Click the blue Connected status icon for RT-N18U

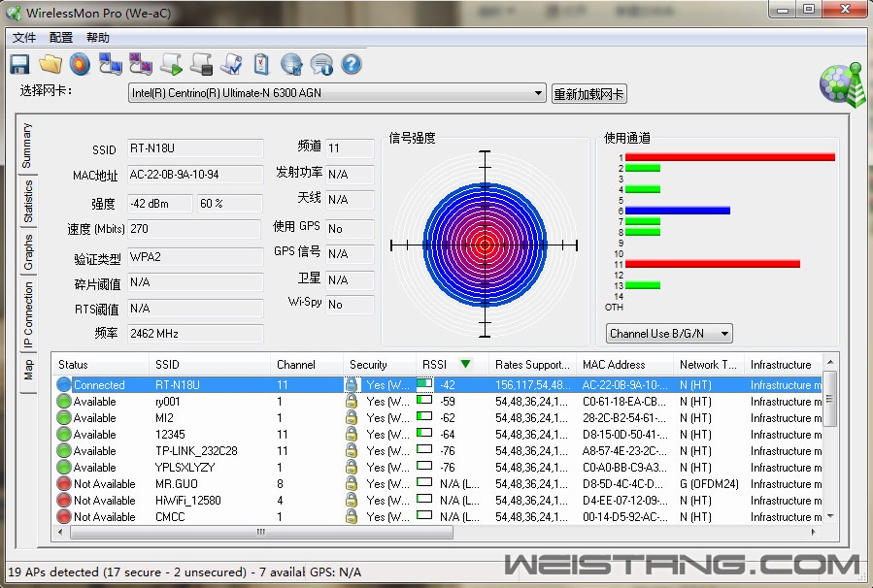pos(64,384)
